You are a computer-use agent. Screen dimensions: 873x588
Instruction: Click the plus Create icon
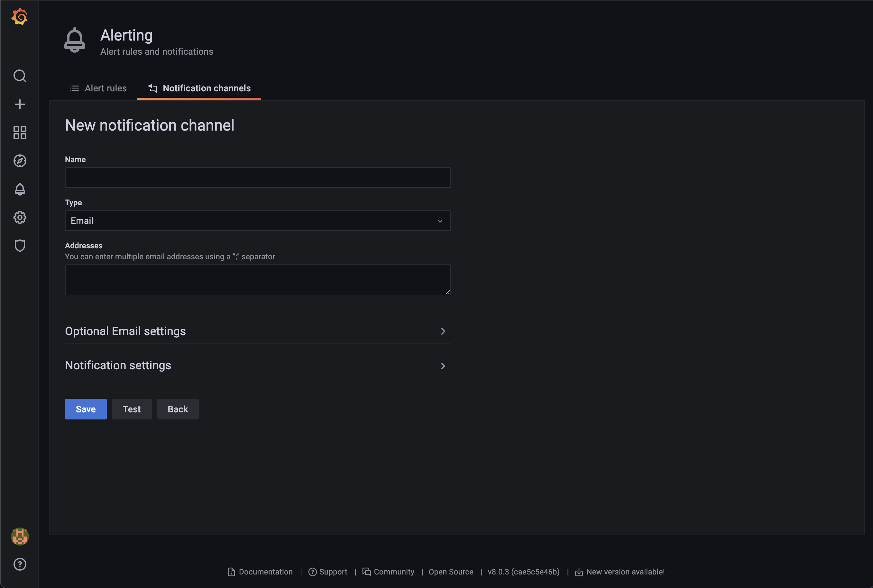[20, 104]
